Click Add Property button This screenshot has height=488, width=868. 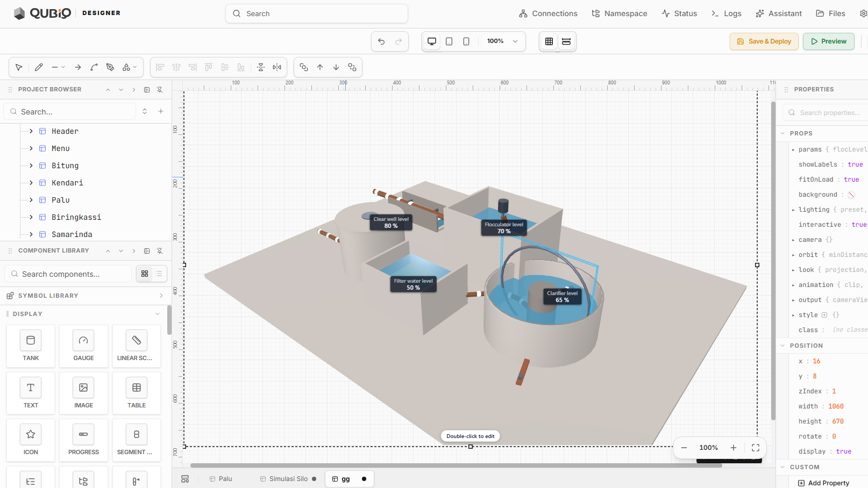pyautogui.click(x=823, y=483)
